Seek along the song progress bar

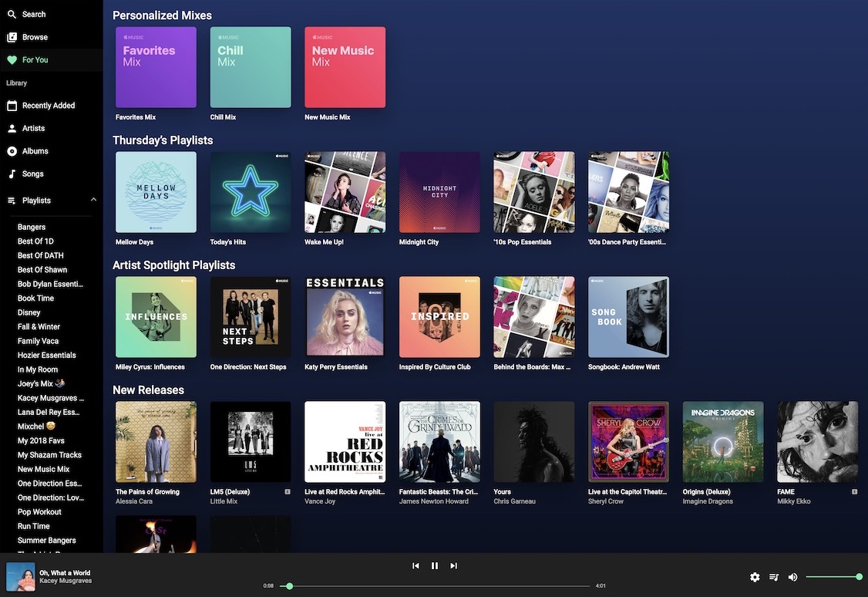coord(435,585)
